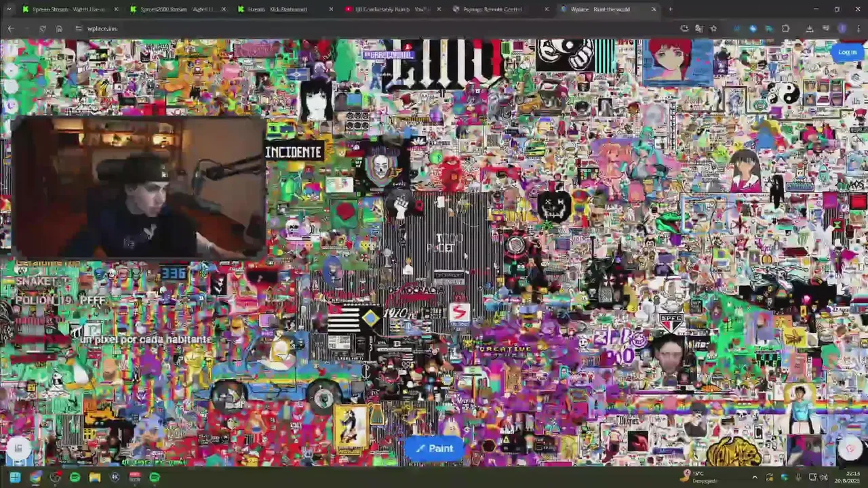Click the round button at bottom-left of map
This screenshot has height=488, width=868.
click(18, 447)
